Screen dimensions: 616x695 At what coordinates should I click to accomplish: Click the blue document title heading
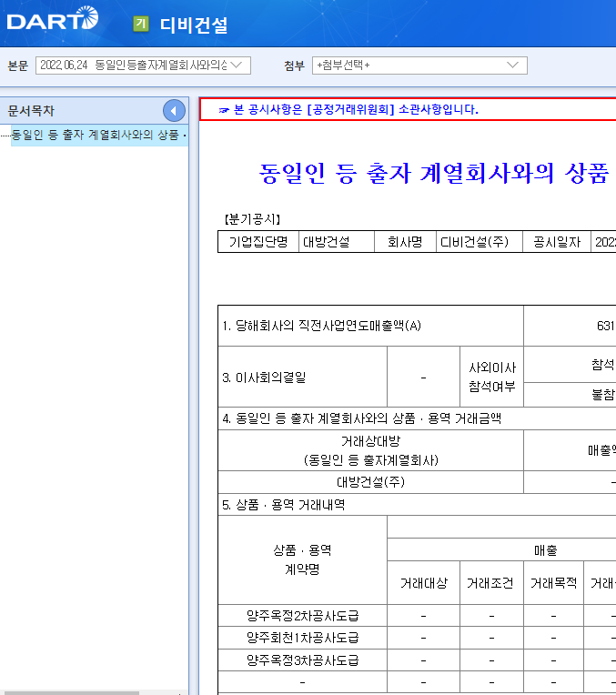click(434, 174)
